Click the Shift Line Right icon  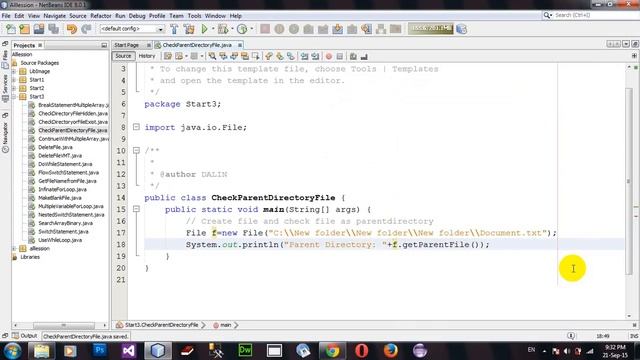tap(315, 56)
